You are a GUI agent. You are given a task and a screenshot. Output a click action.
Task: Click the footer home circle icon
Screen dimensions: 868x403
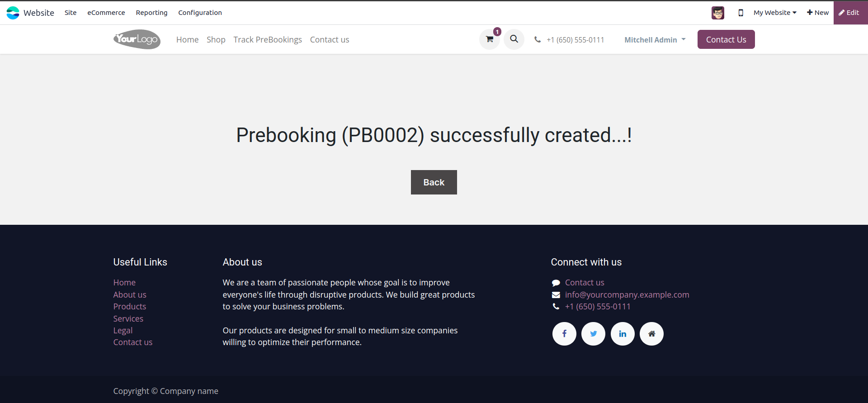[x=651, y=334]
